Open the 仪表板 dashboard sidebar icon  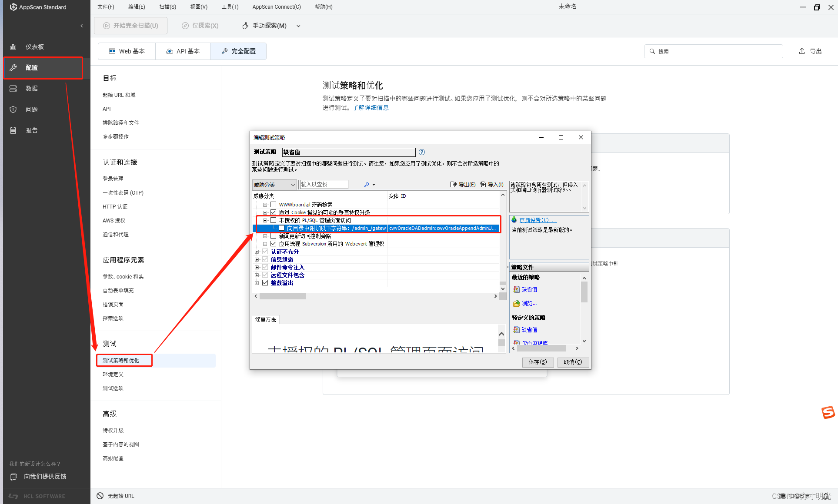13,47
